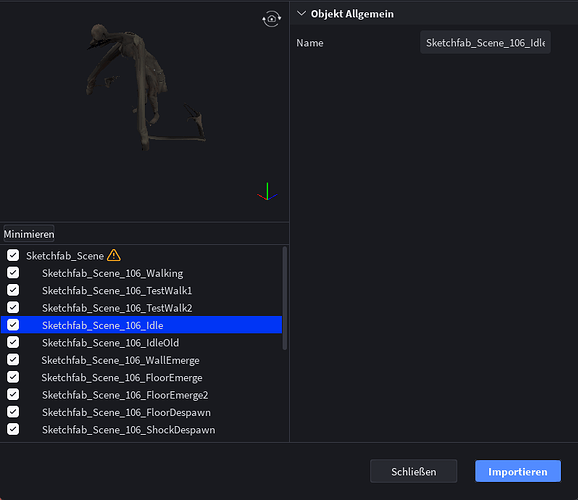The height and width of the screenshot is (500, 578).
Task: Click the highlighted Sketchfab_Scene_106_Idle row
Action: (x=142, y=325)
